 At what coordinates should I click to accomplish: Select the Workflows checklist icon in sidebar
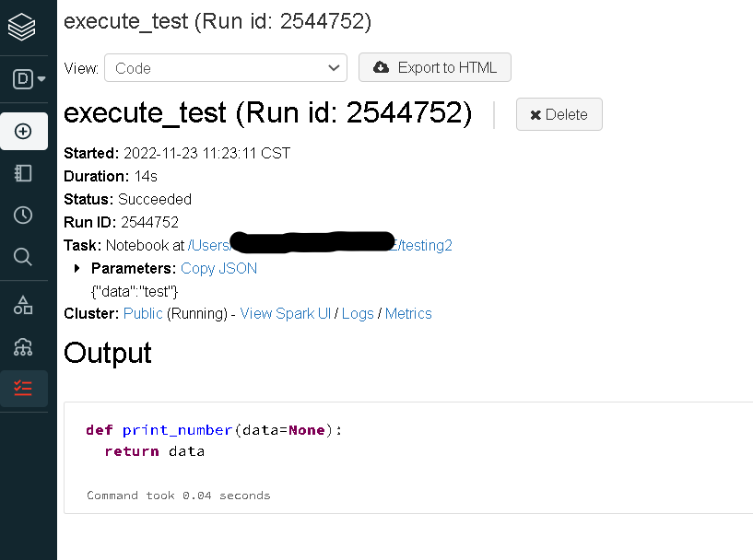(24, 388)
